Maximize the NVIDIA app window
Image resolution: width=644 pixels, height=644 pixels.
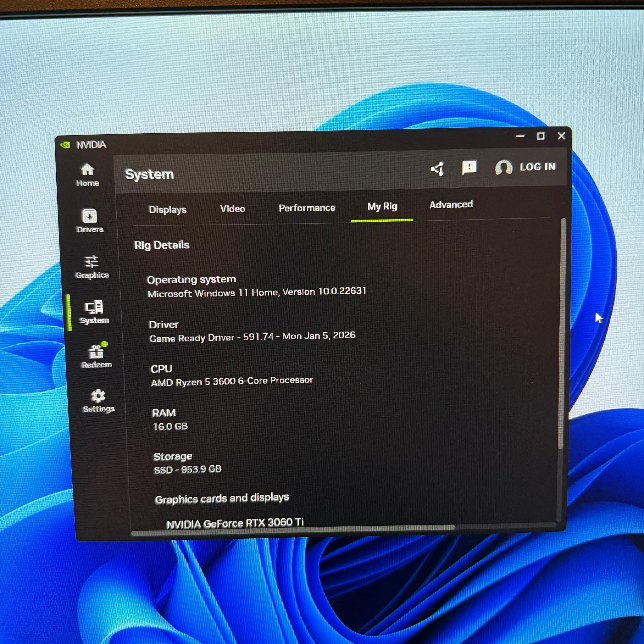click(x=541, y=136)
